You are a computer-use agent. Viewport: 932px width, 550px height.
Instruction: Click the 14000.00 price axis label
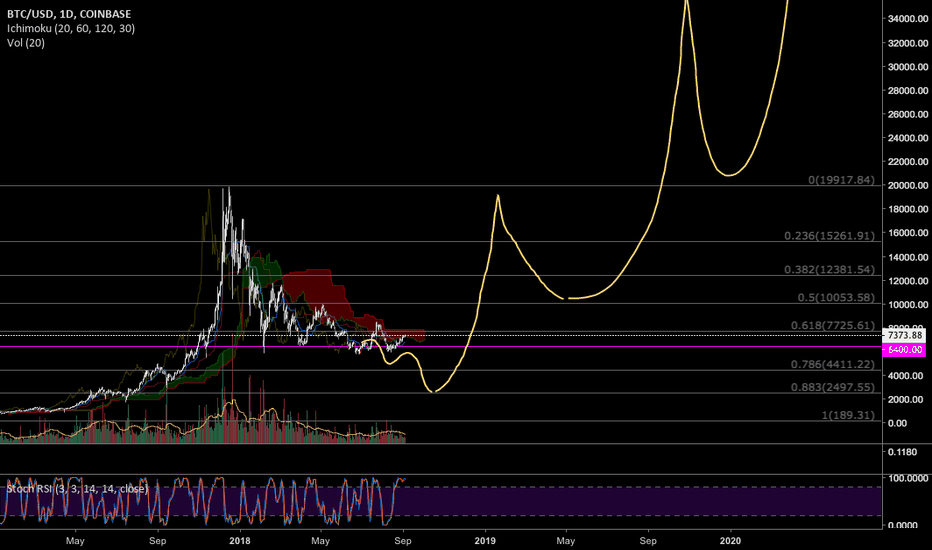908,257
